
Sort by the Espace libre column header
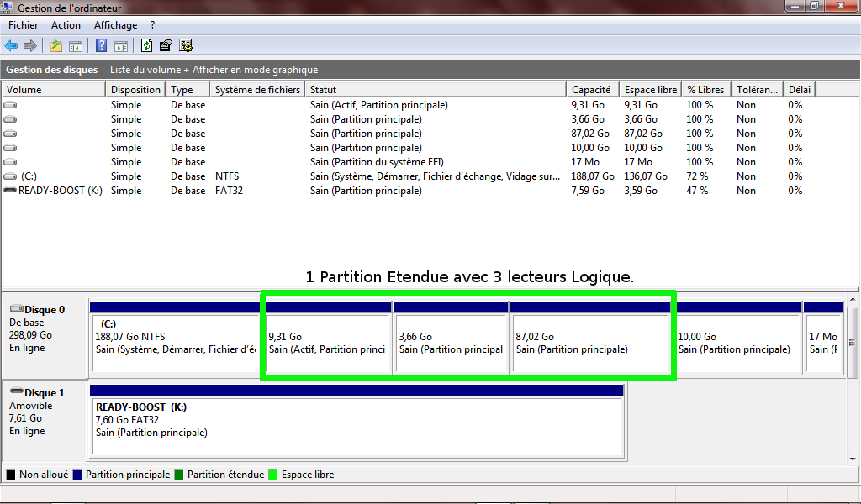pos(650,90)
